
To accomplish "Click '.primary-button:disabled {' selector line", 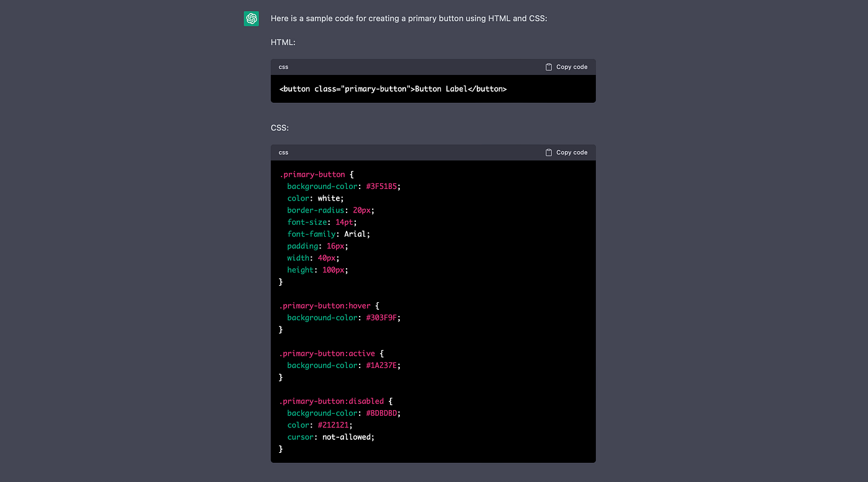I will tap(336, 401).
